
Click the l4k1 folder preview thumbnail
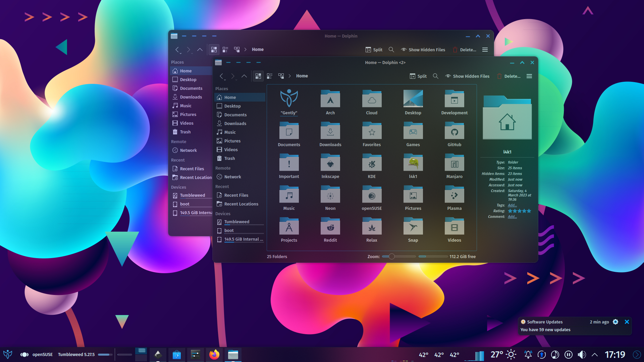point(507,117)
